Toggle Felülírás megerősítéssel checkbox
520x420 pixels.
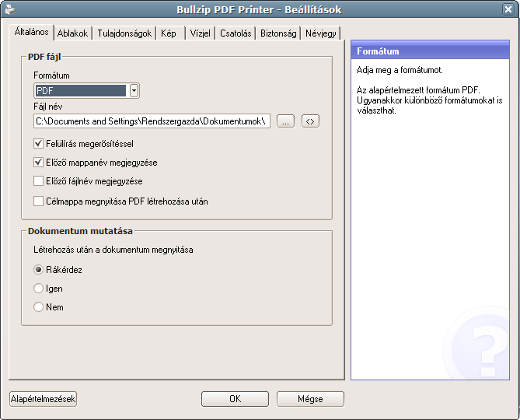point(38,144)
